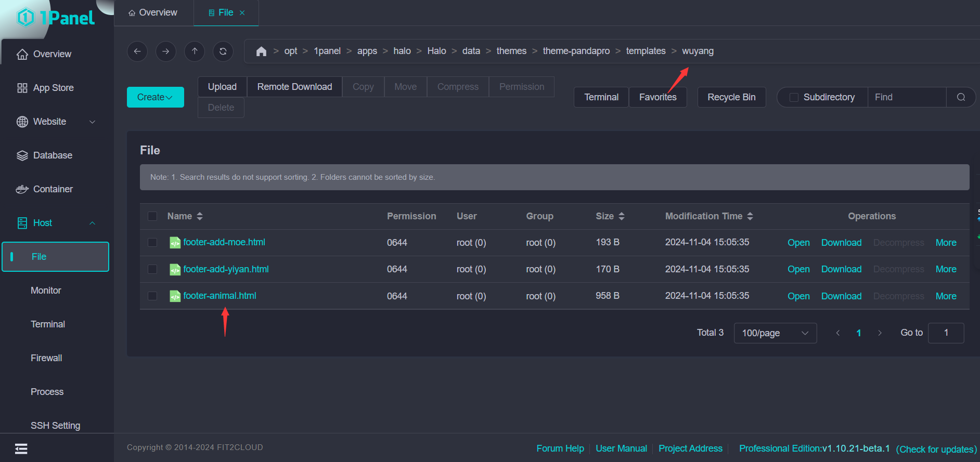Refresh the file list
Viewport: 980px width, 462px height.
coord(223,51)
